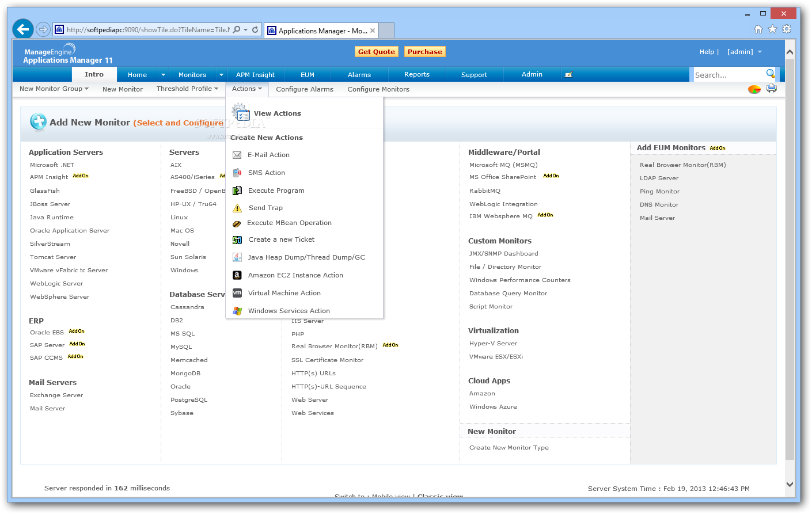Open the pie chart report icon
This screenshot has height=514, width=812.
754,89
